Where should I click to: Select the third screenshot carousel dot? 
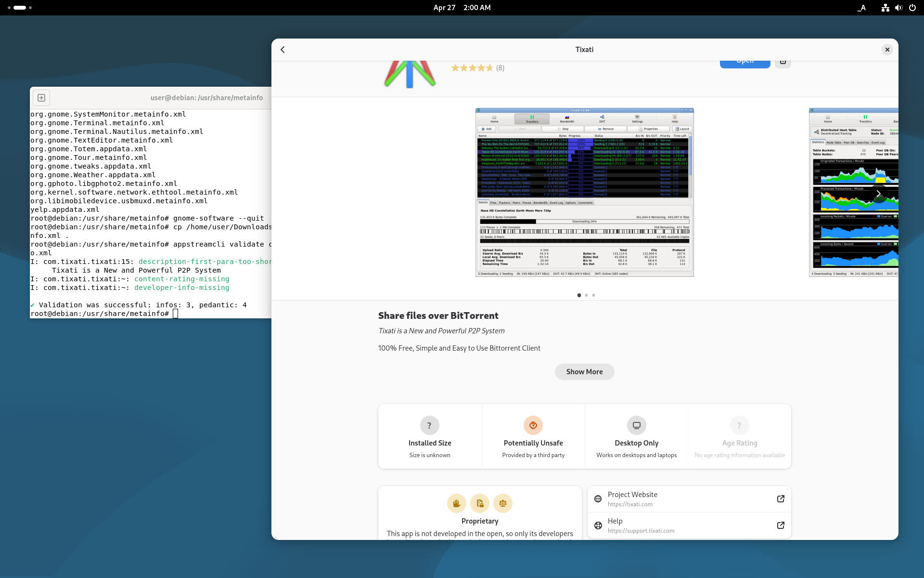point(593,295)
